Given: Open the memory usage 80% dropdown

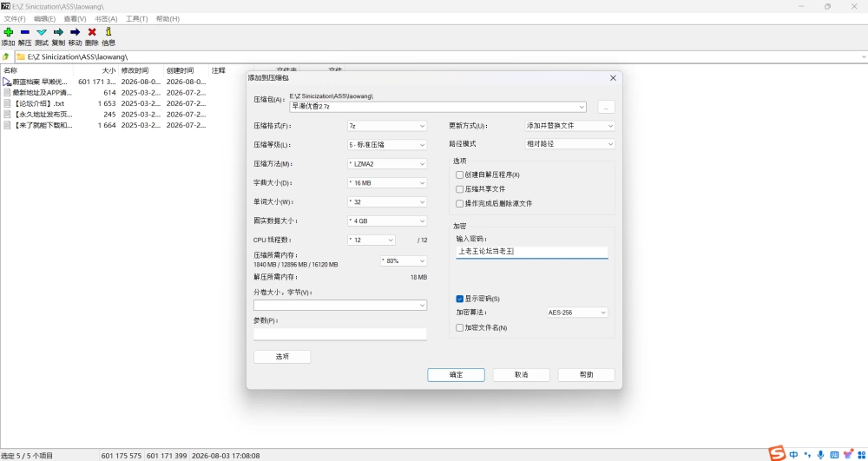Looking at the screenshot, I should coord(404,260).
